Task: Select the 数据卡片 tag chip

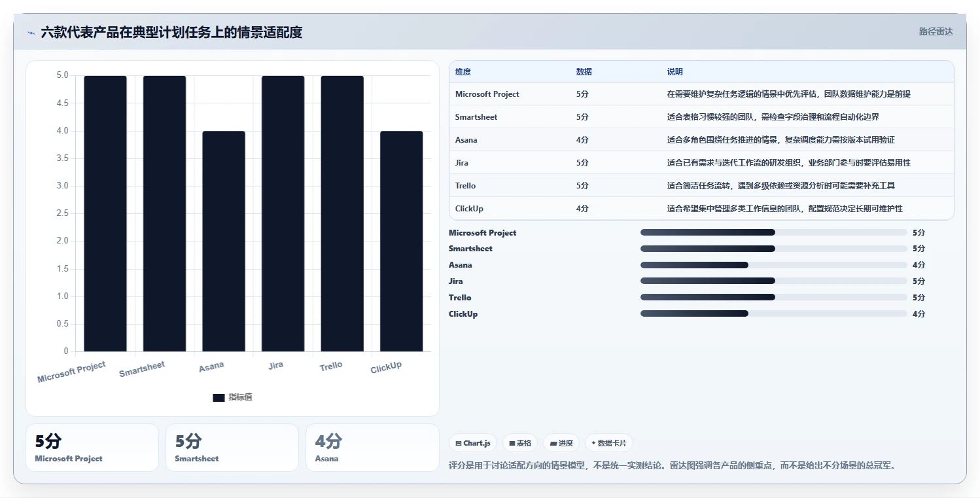Action: coord(609,443)
